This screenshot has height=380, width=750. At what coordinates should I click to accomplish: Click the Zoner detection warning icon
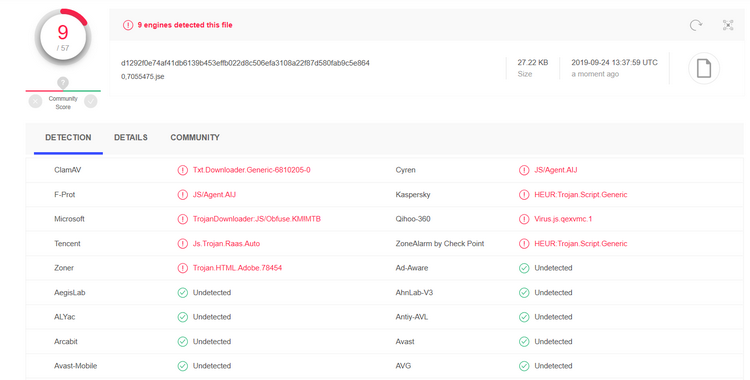click(x=183, y=268)
